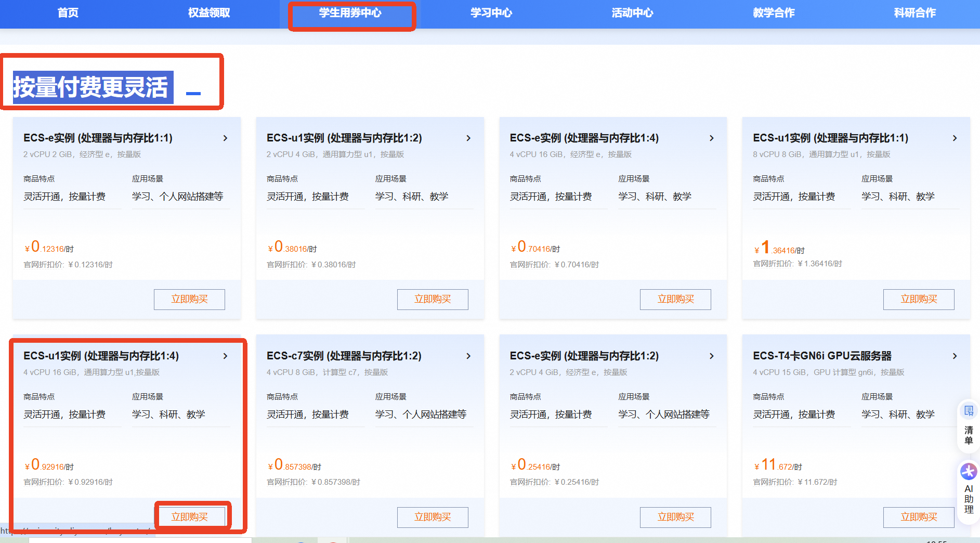Click spec text 8 vCPU 8 GiB 通用算力型 u1
980x543 pixels.
point(822,154)
